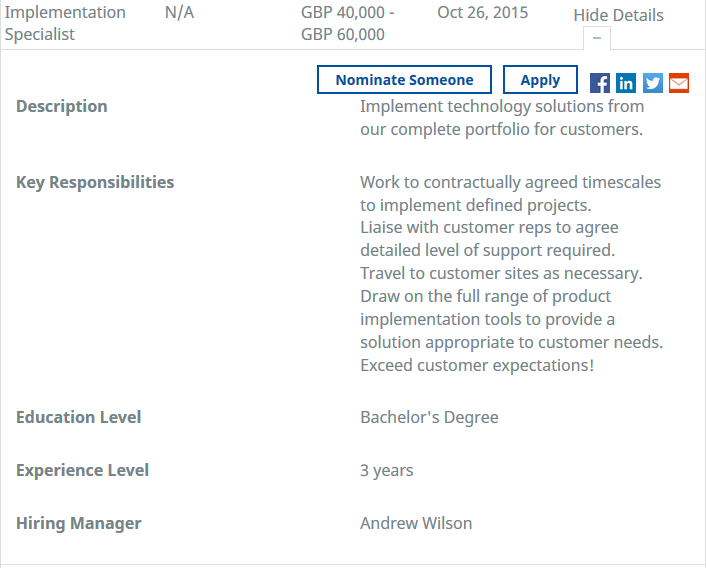Click the Hide Details link
This screenshot has width=706, height=568.
click(618, 15)
